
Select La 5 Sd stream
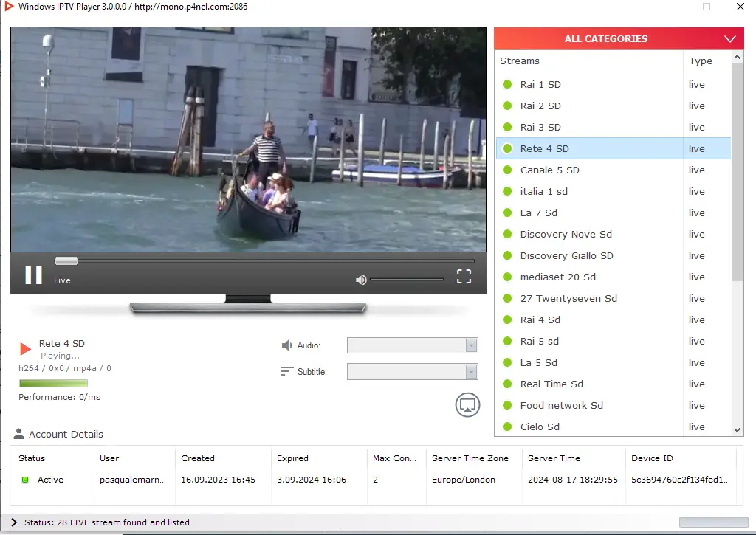(x=614, y=362)
